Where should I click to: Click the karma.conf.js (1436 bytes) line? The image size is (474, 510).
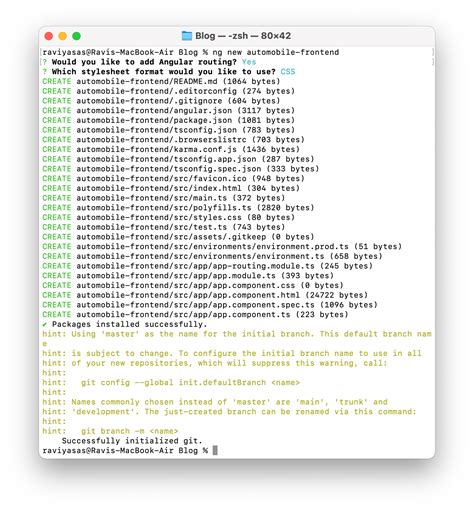coord(171,149)
